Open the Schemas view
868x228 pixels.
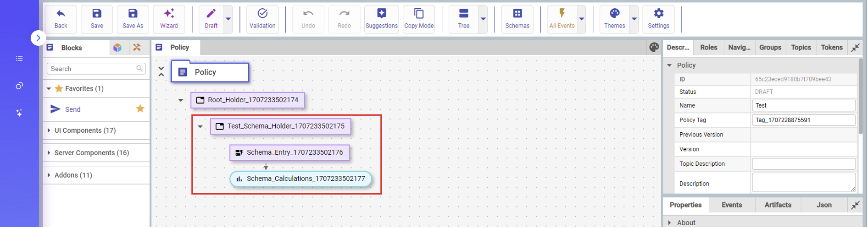point(517,19)
